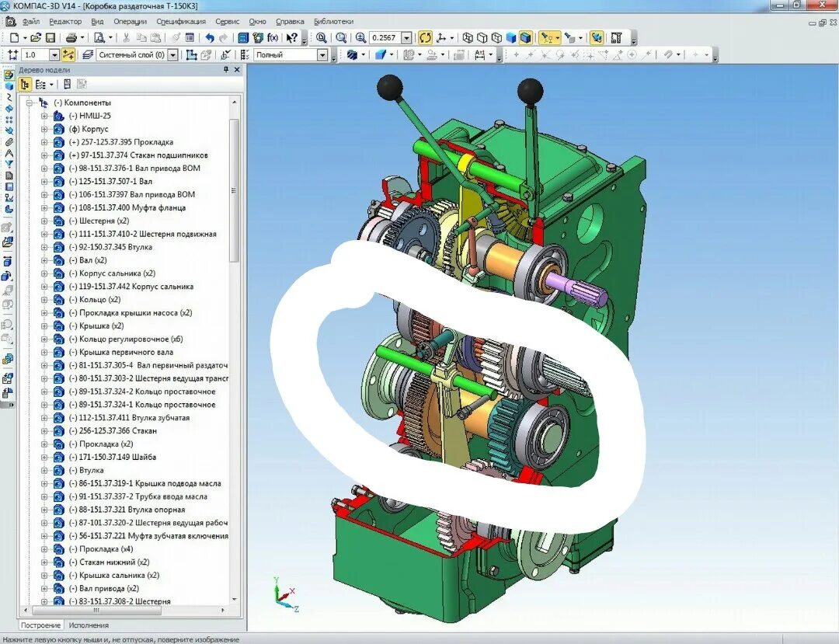Open the Операции menu

tap(130, 22)
